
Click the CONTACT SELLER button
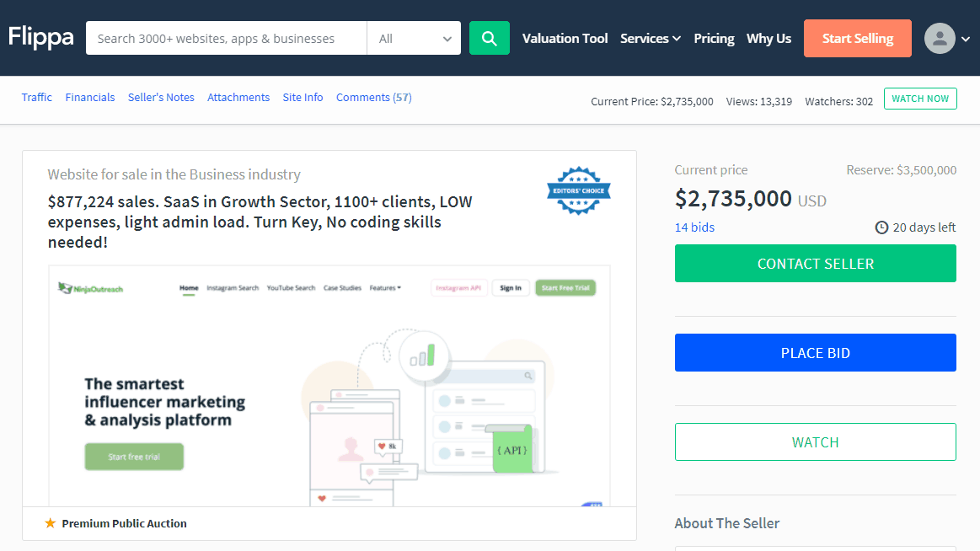point(815,264)
